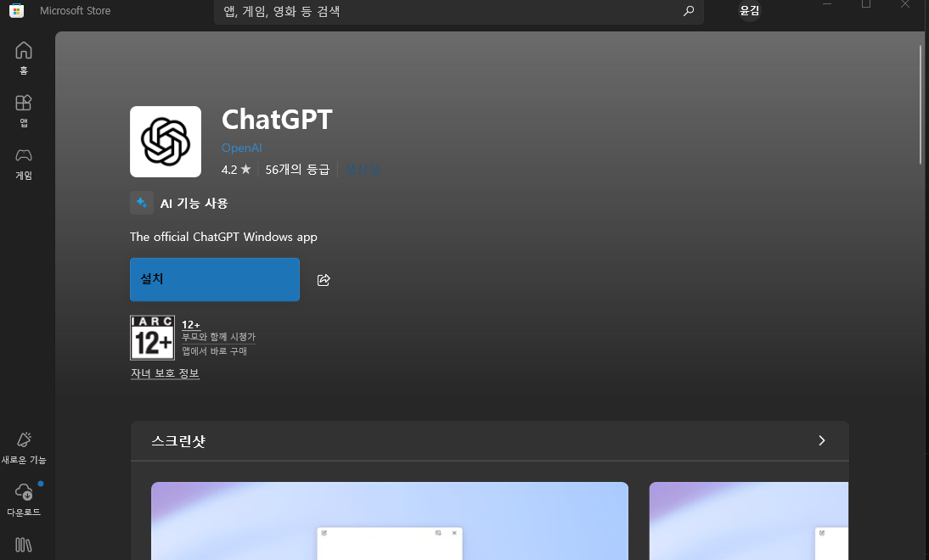The height and width of the screenshot is (560, 929).
Task: Open the parental protection info link
Action: point(165,373)
